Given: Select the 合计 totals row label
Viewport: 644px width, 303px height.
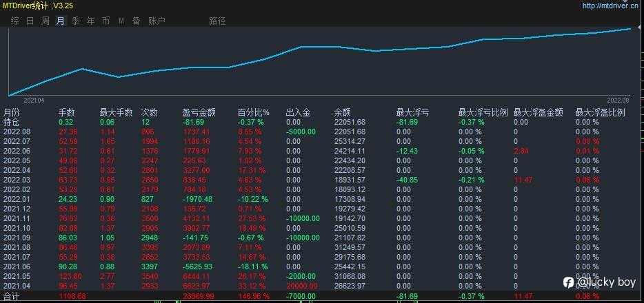Looking at the screenshot, I should coord(12,295).
